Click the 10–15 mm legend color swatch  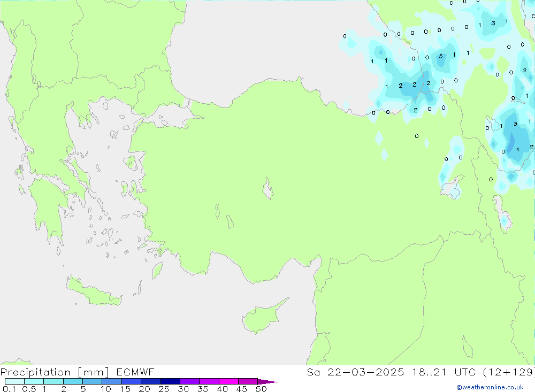112,381
